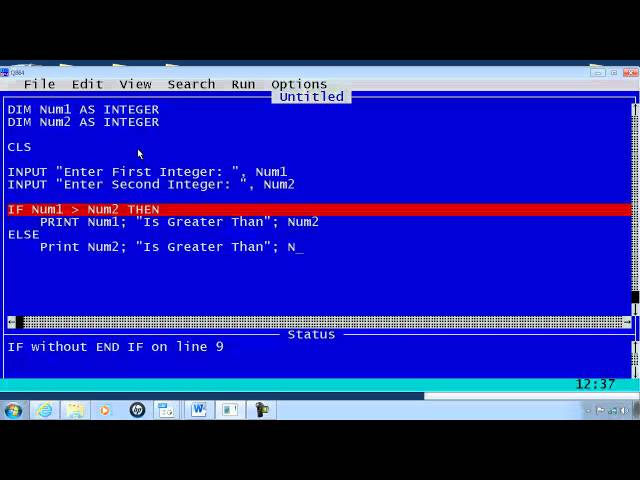Viewport: 640px width, 480px height.
Task: Click the Enter Second Integer INPUT line
Action: (x=151, y=184)
